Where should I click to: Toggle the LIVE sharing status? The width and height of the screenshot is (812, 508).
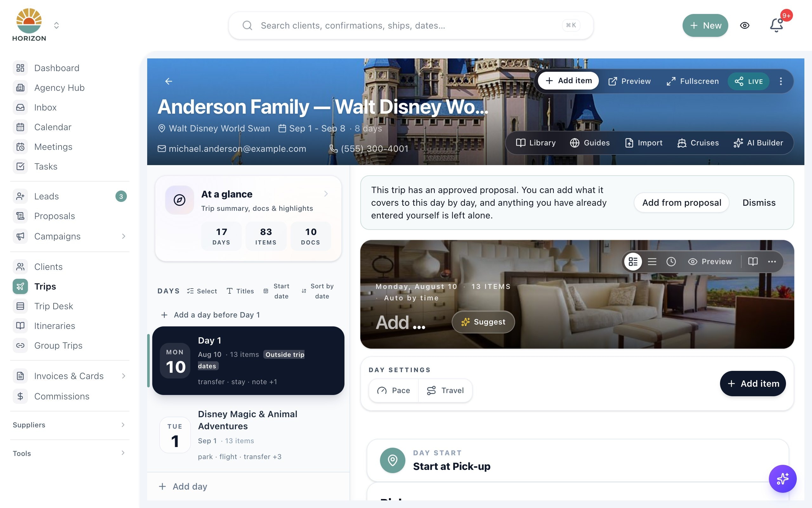(748, 81)
